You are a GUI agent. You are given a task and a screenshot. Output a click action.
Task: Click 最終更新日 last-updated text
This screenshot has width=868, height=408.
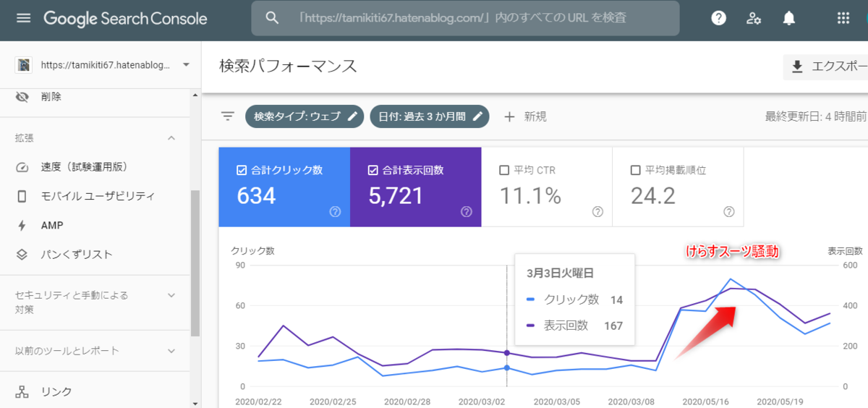tap(816, 116)
